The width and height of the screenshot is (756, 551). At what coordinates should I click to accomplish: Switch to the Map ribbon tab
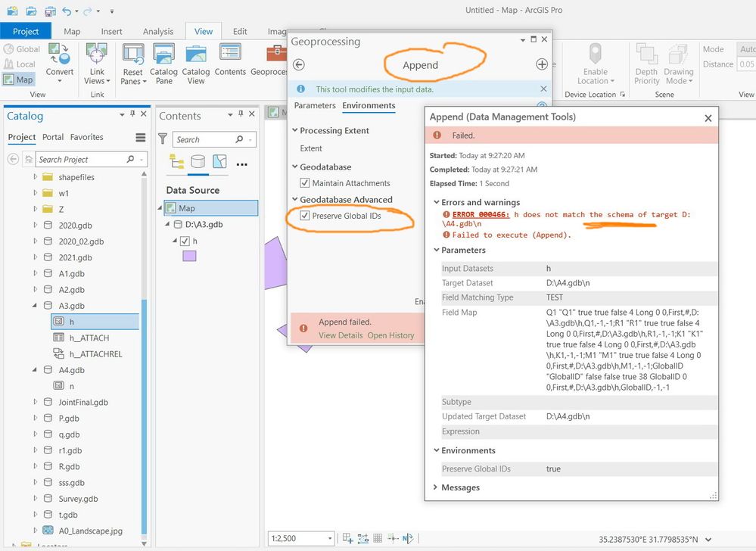click(72, 31)
